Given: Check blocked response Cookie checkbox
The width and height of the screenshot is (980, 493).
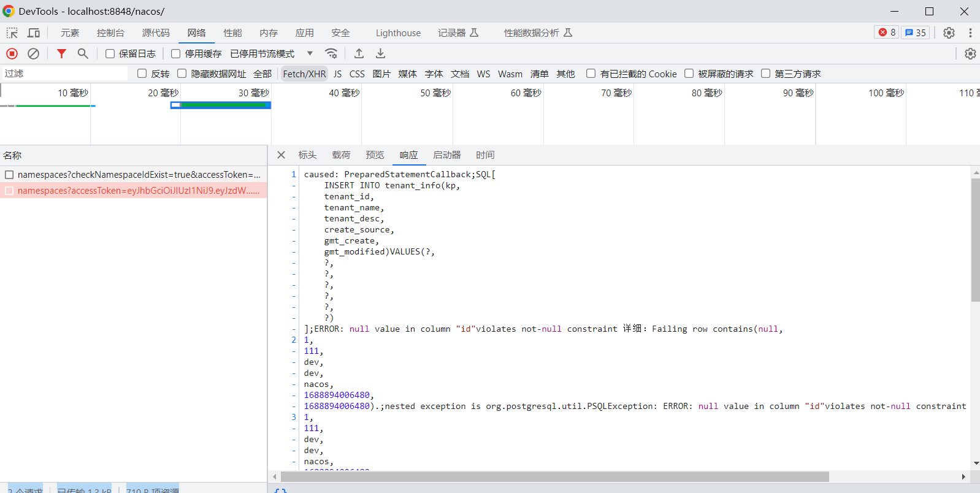Looking at the screenshot, I should click(591, 74).
